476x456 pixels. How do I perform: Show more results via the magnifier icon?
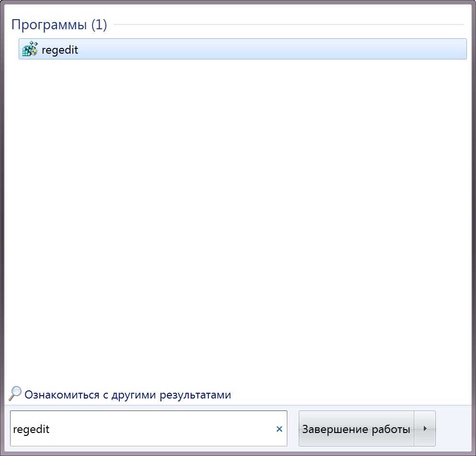15,394
